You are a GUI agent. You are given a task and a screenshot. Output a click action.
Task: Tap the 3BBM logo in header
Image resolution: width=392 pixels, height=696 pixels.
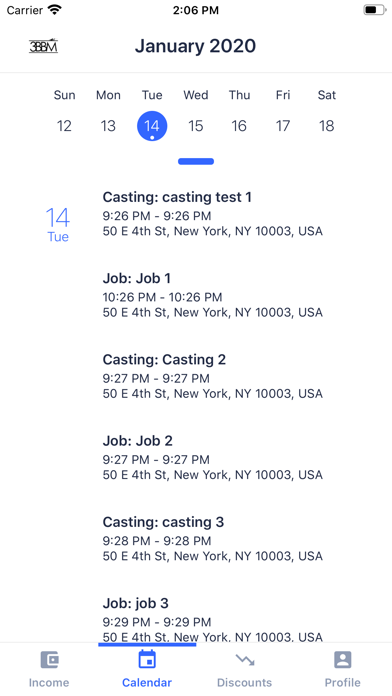[43, 46]
